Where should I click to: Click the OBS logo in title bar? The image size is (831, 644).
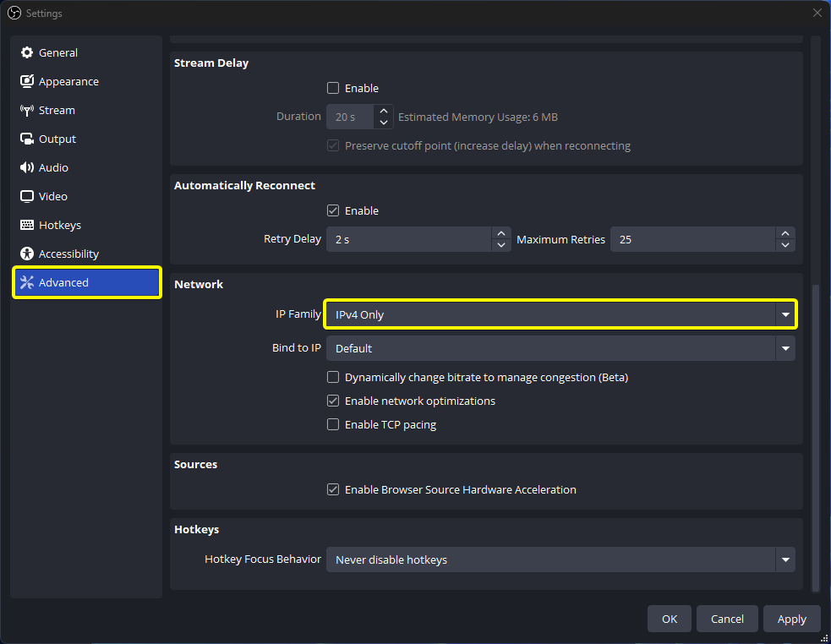coord(14,13)
